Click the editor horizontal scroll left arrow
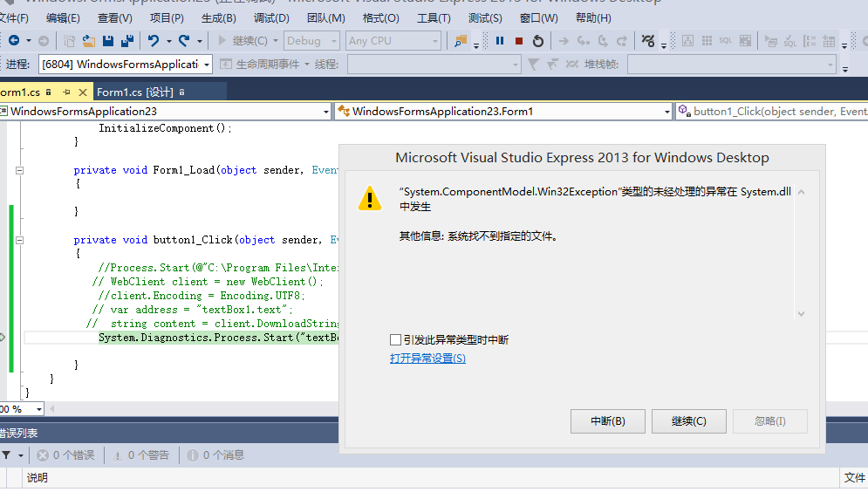 click(52, 409)
